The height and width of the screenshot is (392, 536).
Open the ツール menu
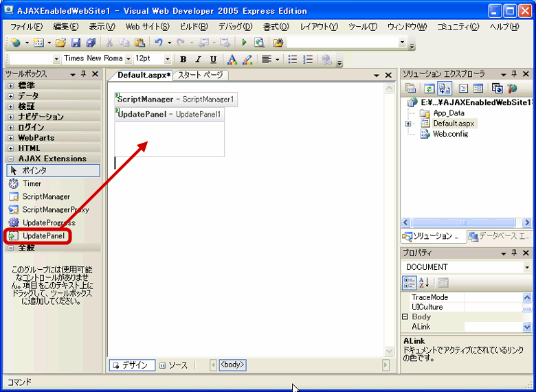363,27
